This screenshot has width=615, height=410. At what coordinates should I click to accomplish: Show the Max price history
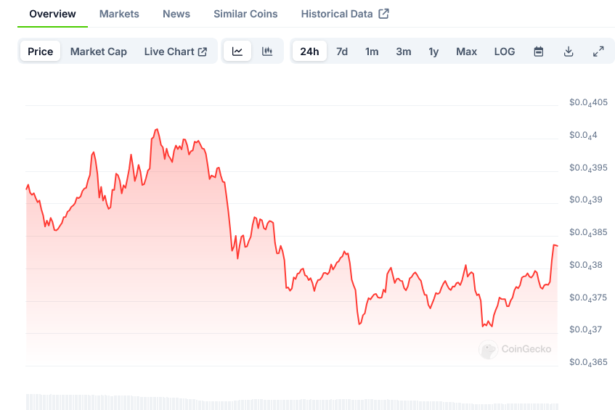click(466, 51)
